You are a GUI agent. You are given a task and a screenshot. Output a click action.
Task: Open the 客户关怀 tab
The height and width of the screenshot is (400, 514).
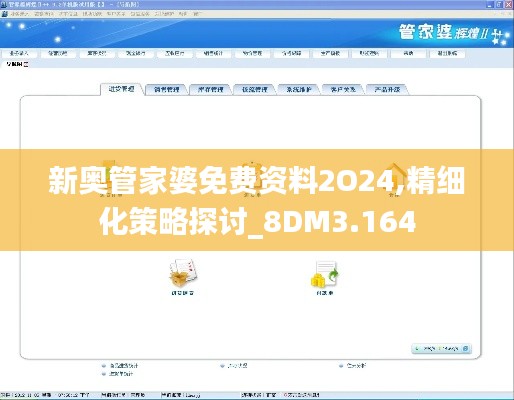click(343, 89)
